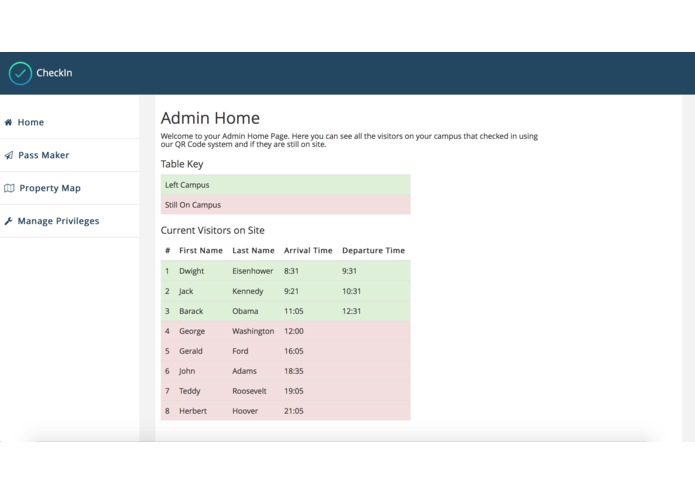
Task: Open the Manage Privileges page
Action: point(70,221)
